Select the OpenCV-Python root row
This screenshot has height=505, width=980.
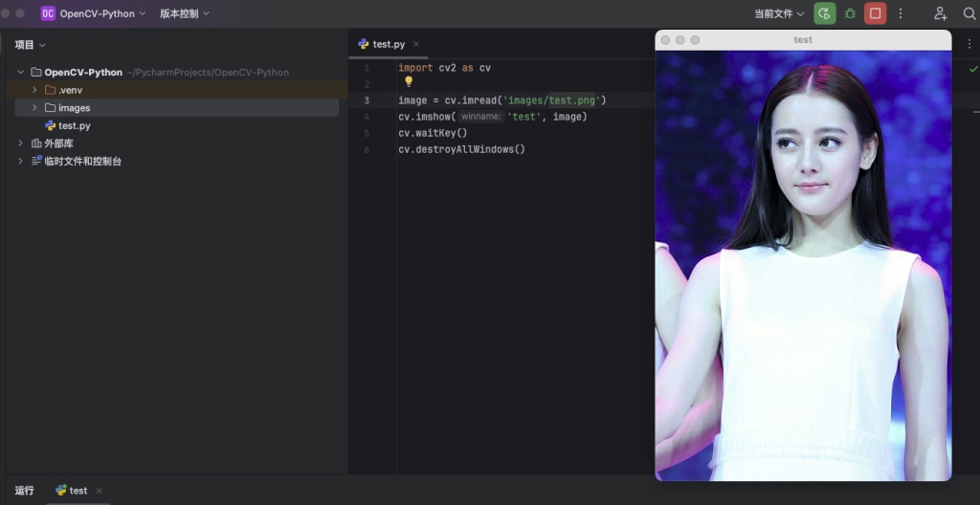pos(177,72)
